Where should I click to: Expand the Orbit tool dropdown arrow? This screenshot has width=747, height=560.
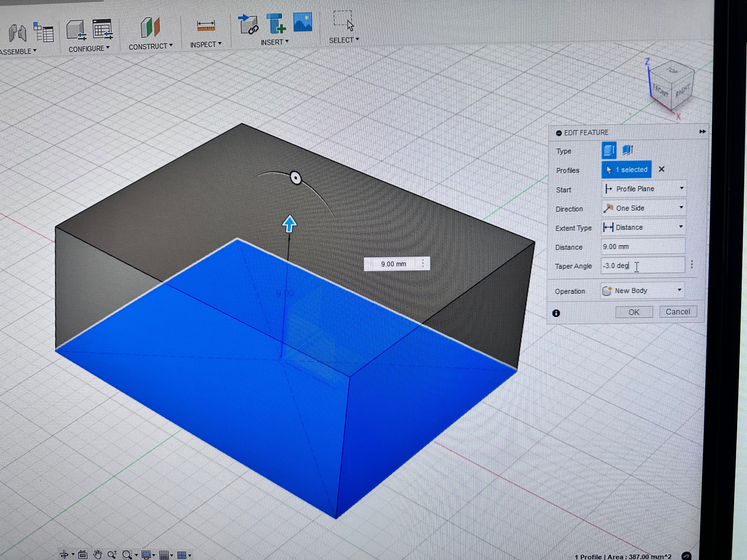[73, 555]
